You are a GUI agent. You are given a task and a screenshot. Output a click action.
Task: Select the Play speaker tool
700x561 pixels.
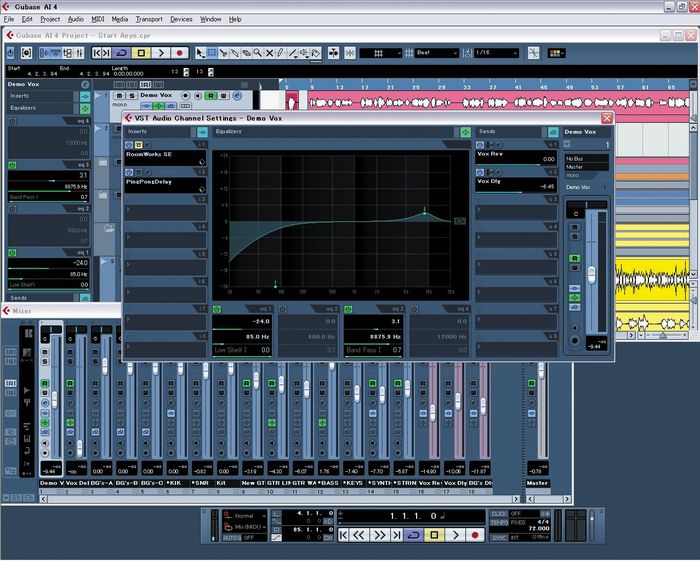click(304, 53)
